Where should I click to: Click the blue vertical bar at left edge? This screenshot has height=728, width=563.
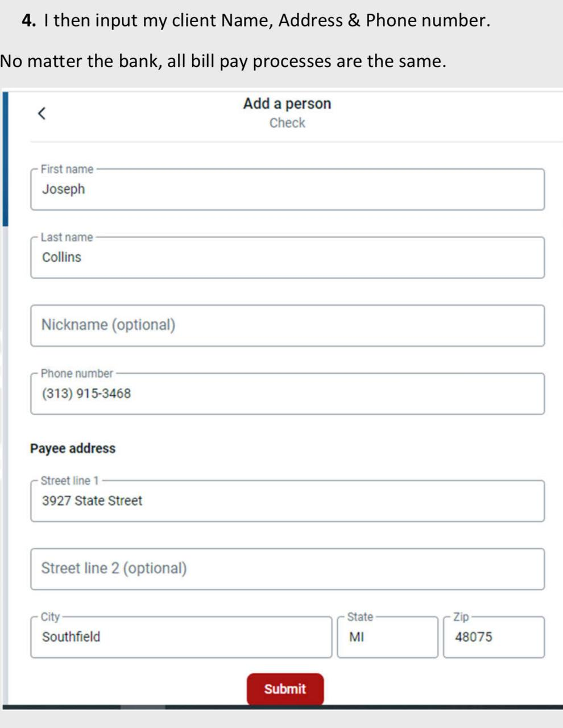click(x=5, y=159)
